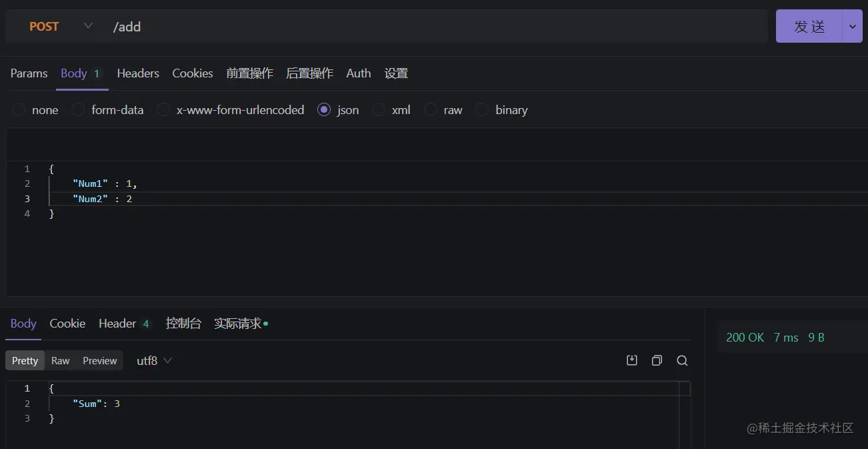The height and width of the screenshot is (449, 868).
Task: Open the utf8 encoding dropdown
Action: point(154,360)
